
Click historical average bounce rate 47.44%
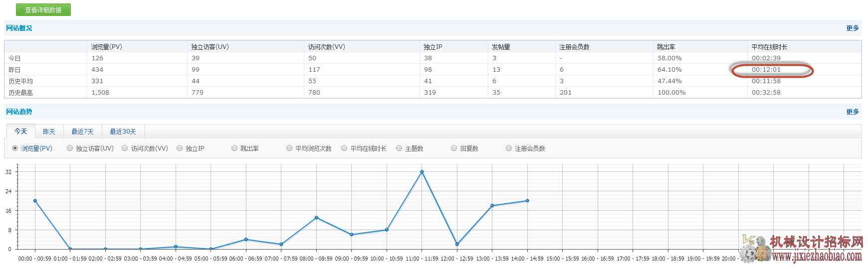coord(669,81)
